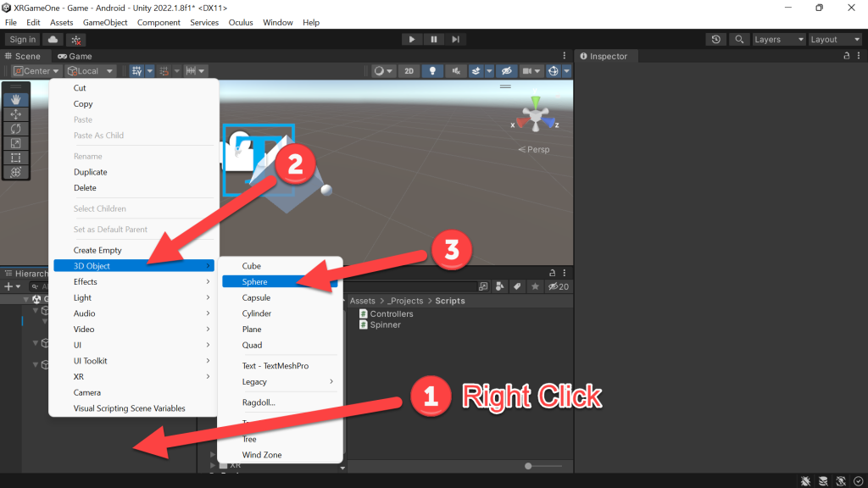
Task: Toggle hidden packages count 20
Action: coord(558,286)
